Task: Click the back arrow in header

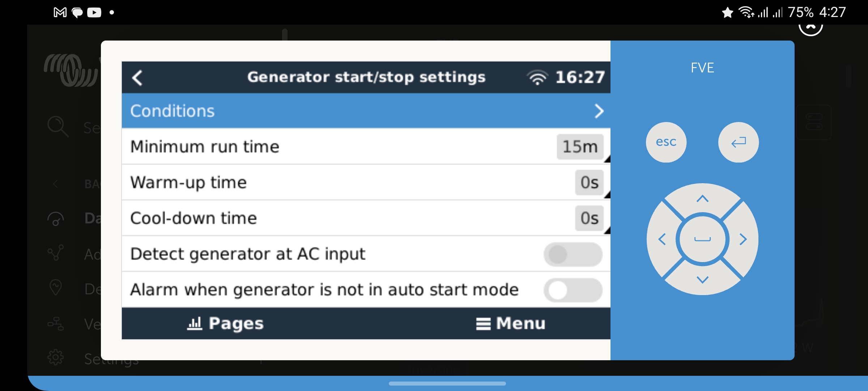Action: click(137, 77)
